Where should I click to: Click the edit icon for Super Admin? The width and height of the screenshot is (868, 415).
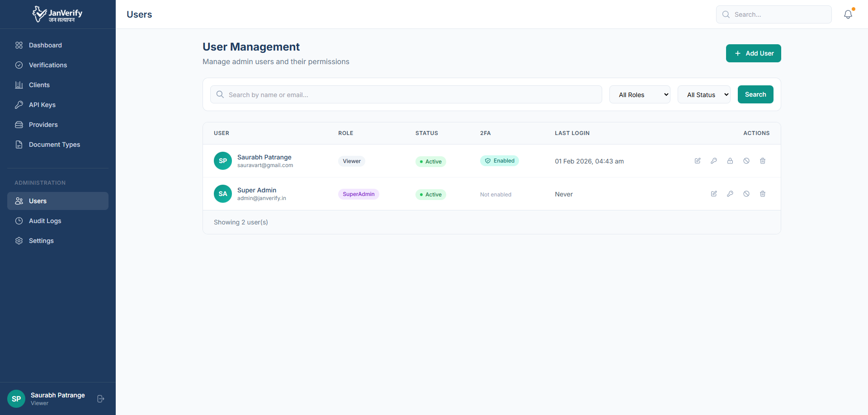tap(714, 194)
